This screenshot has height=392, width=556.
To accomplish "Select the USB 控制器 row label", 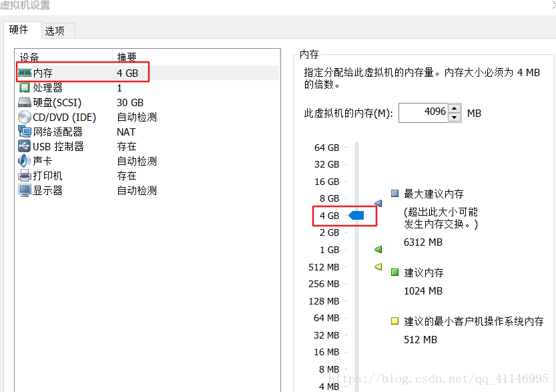I will click(x=59, y=146).
